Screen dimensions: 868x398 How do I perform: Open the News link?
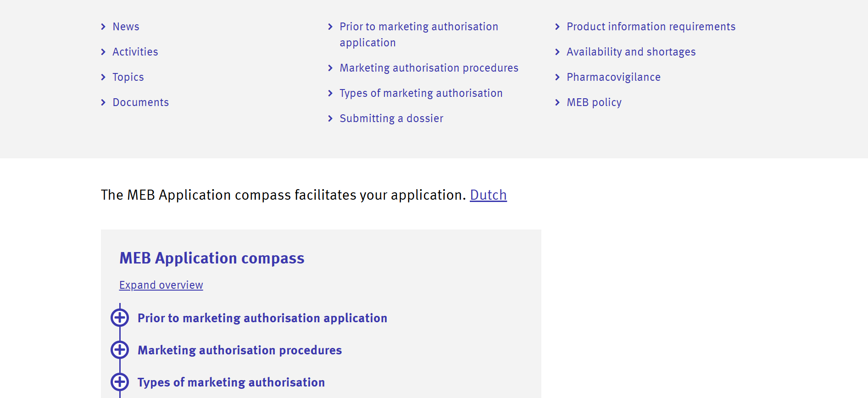pyautogui.click(x=126, y=27)
